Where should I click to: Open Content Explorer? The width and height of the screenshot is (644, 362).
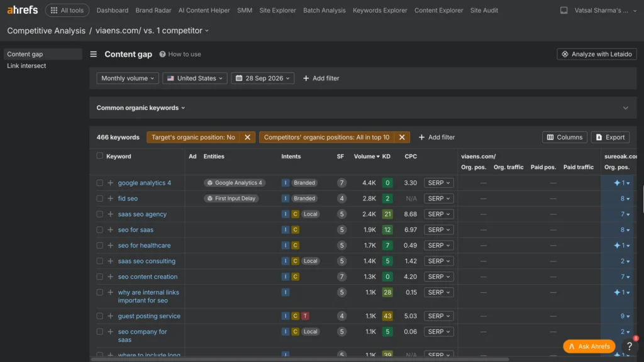pos(438,10)
